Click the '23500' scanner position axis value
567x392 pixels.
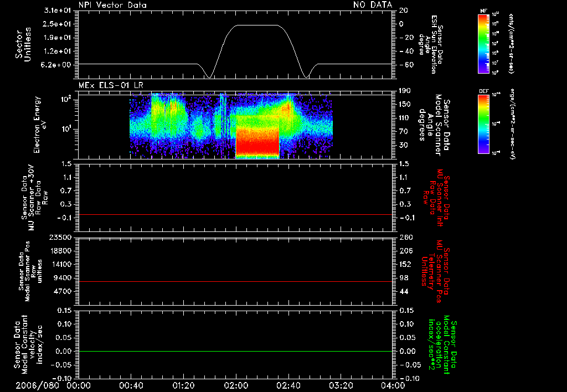pyautogui.click(x=60, y=237)
